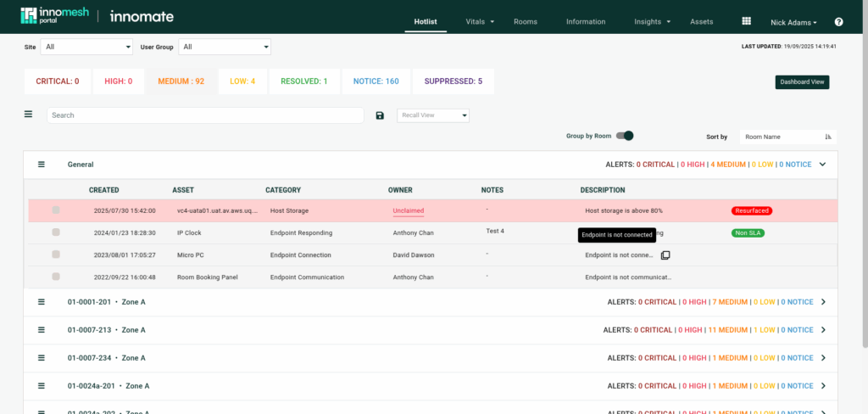This screenshot has height=414, width=868.
Task: Click the Test 4 note
Action: [x=495, y=231]
